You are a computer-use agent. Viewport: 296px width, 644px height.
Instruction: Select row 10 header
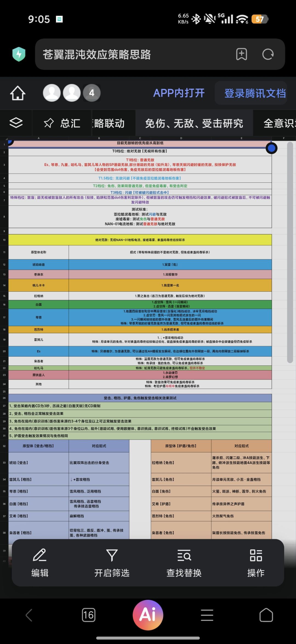tap(4, 240)
